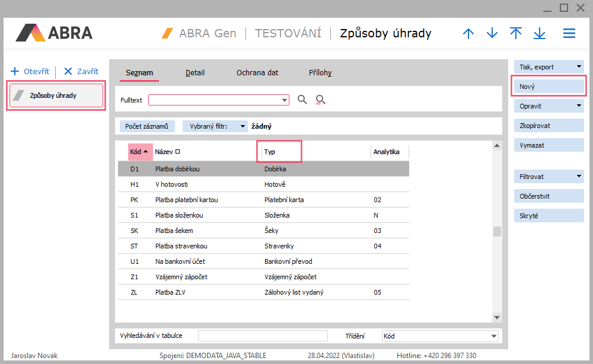Click the table's vertical scrollbar thumb
This screenshot has height=364, width=593.
[x=497, y=231]
